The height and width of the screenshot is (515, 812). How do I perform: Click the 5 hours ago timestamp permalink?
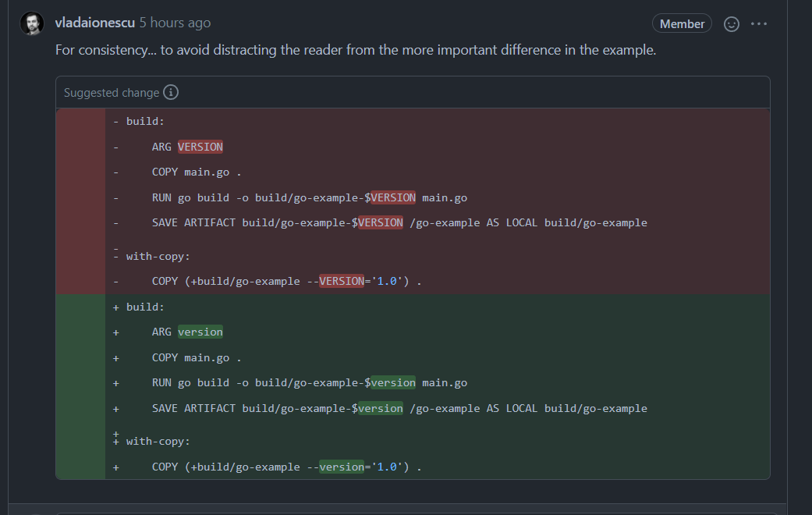coord(175,23)
